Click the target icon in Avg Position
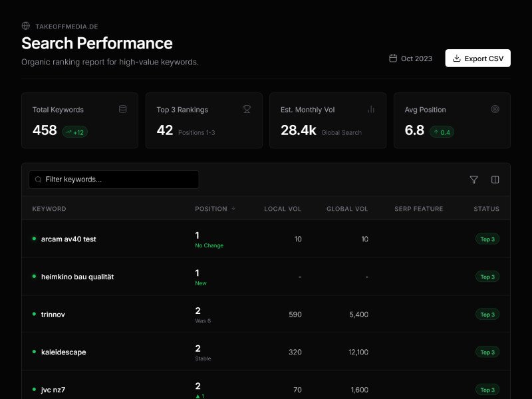 coord(495,109)
